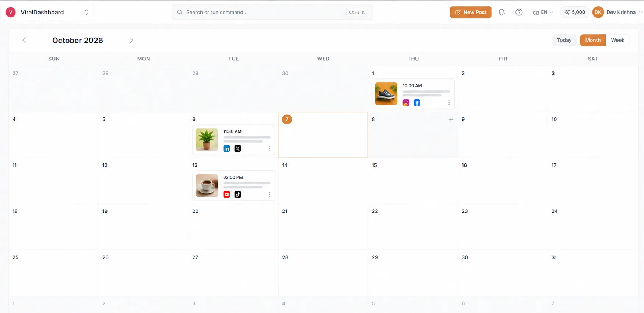Open the help question mark icon
Viewport: 644px width, 313px height.
tap(519, 12)
